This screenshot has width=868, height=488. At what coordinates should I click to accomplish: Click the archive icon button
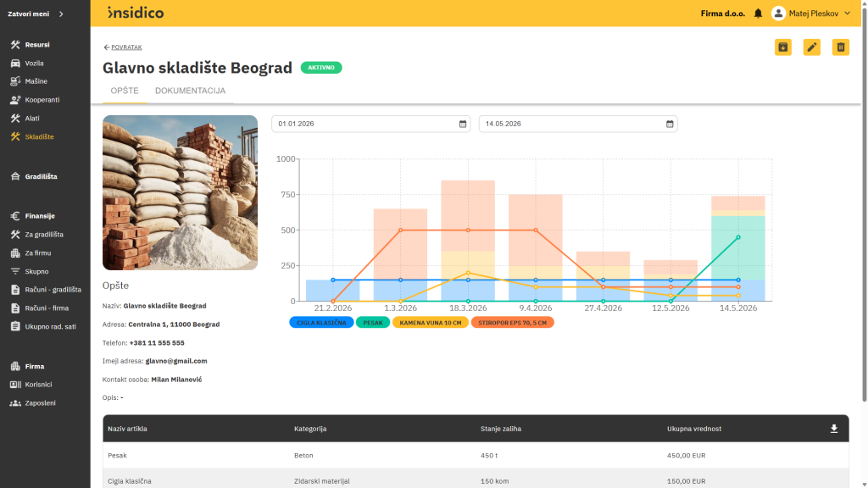[x=782, y=47]
